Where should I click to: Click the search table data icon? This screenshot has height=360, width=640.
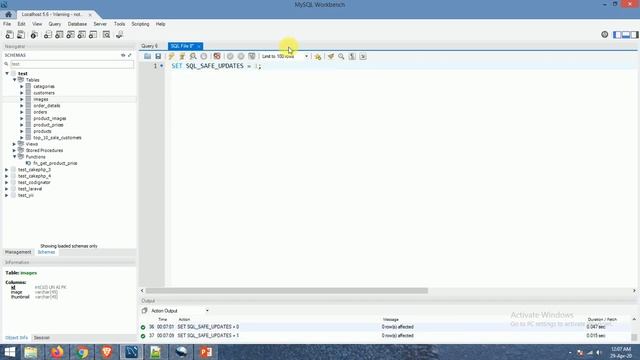tap(106, 35)
